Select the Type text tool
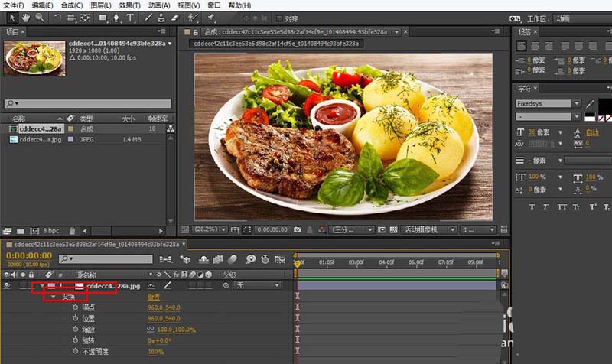This screenshot has width=612, height=364. [x=130, y=18]
